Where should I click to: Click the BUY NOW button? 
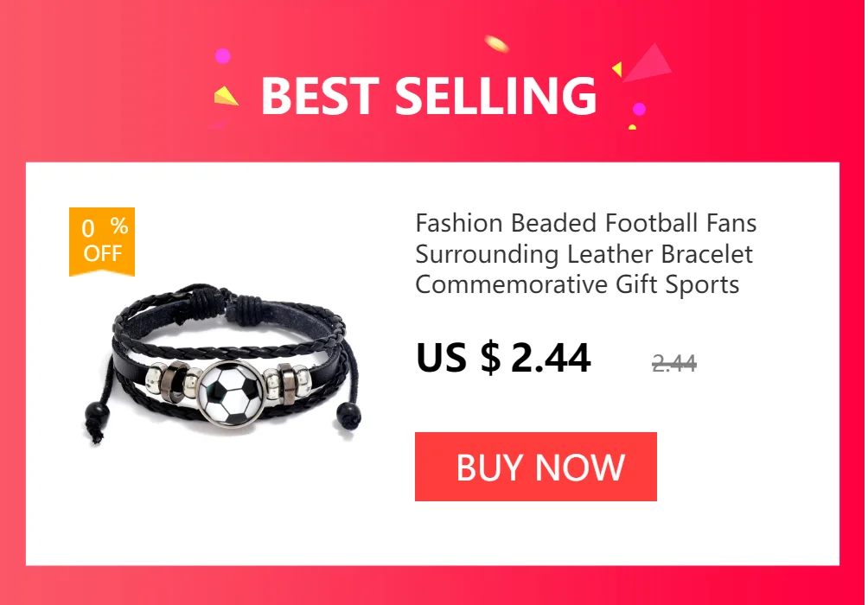[x=535, y=467]
